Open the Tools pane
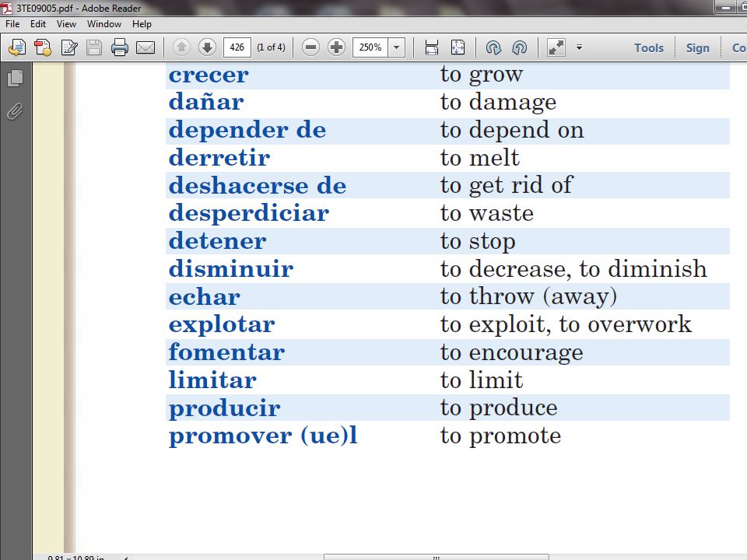The width and height of the screenshot is (747, 560). click(649, 48)
